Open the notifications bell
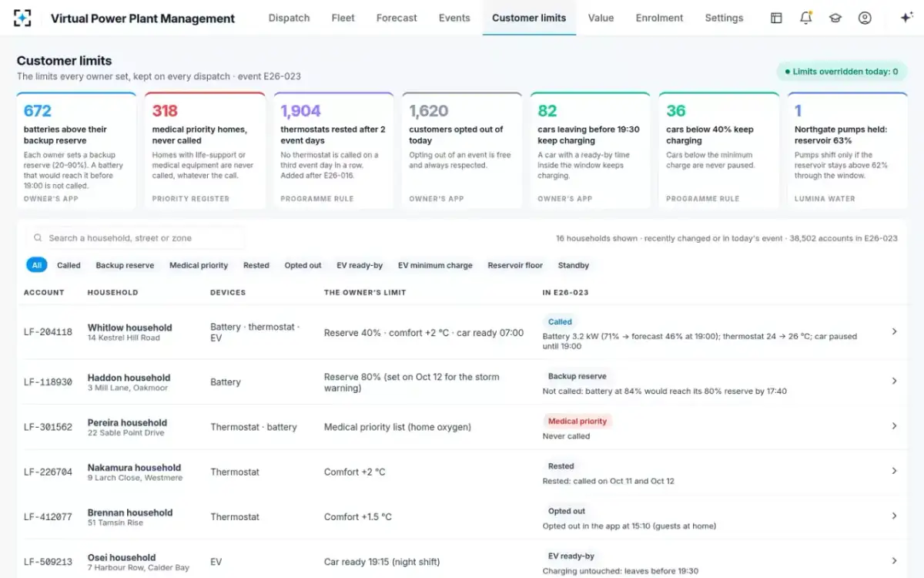This screenshot has height=578, width=924. click(x=805, y=18)
